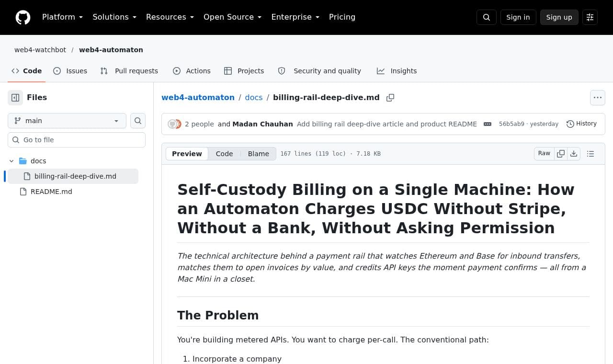
Task: Open the Actions tab
Action: coord(192,71)
